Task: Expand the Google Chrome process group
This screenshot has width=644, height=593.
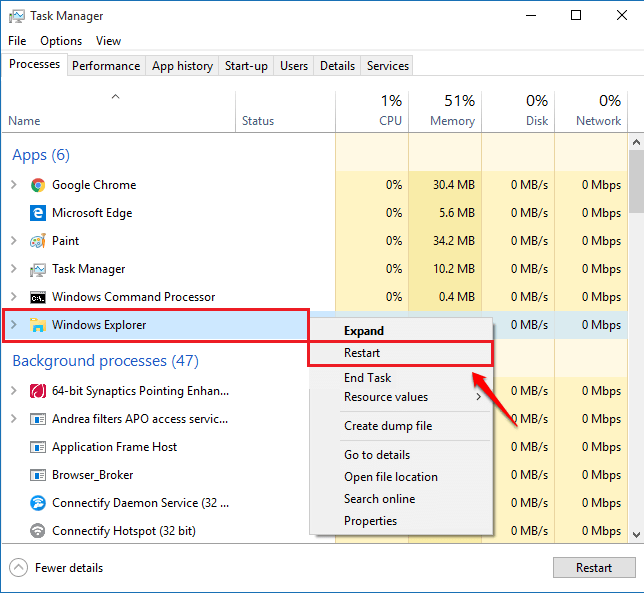Action: click(14, 185)
